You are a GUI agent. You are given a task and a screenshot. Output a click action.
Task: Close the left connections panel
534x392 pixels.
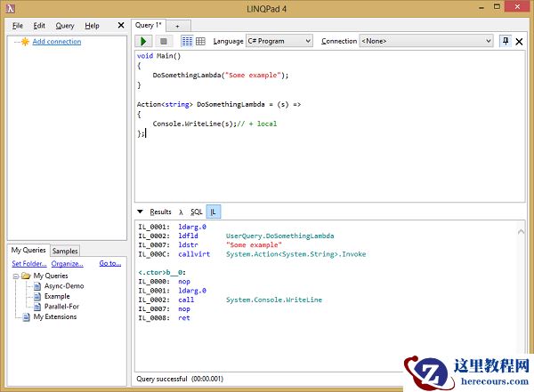[121, 26]
